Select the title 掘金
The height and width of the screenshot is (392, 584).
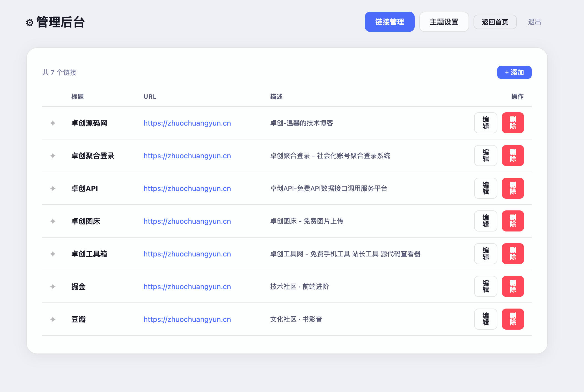(78, 286)
